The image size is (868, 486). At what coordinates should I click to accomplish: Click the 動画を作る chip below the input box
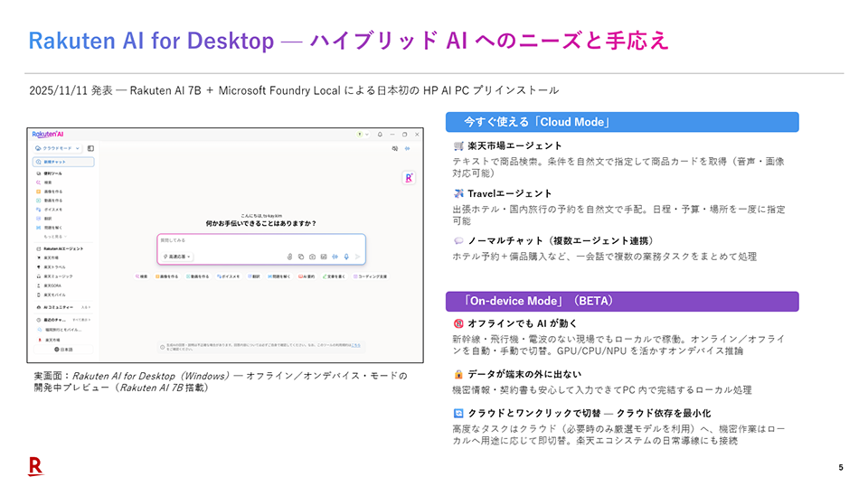(198, 276)
